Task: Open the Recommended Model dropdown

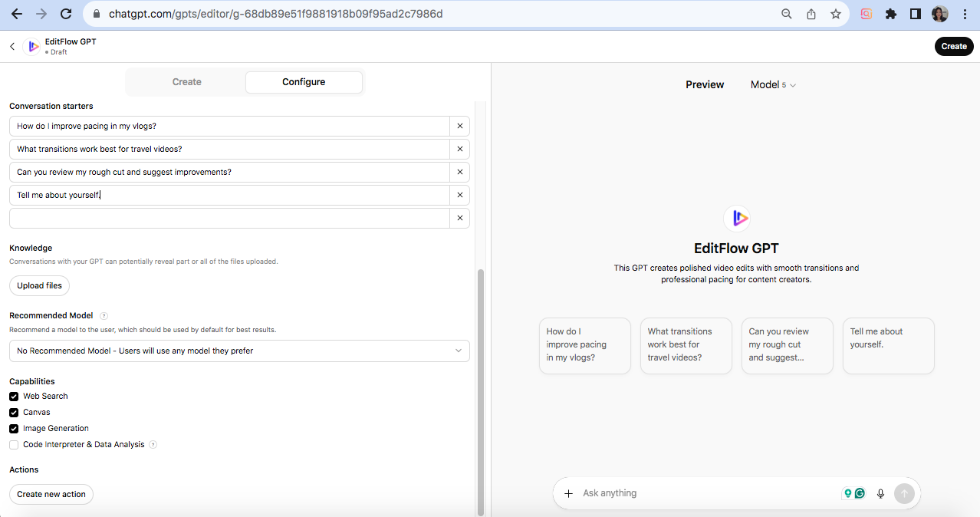Action: pos(239,351)
